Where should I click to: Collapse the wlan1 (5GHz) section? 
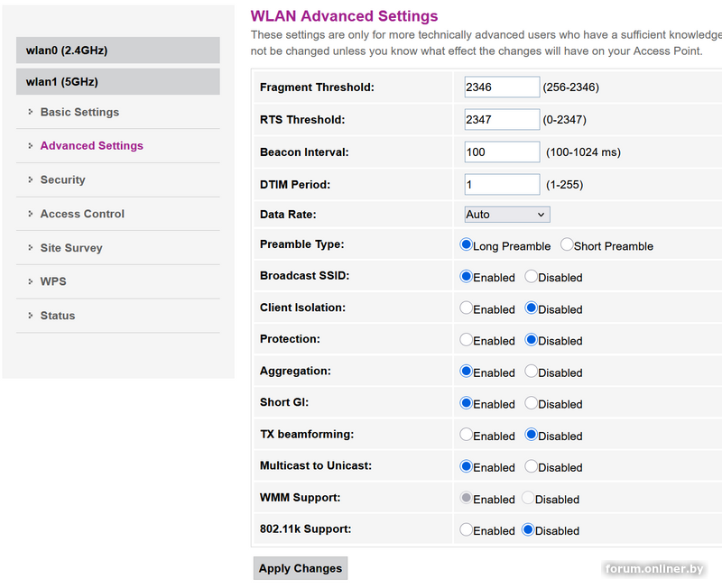point(117,82)
